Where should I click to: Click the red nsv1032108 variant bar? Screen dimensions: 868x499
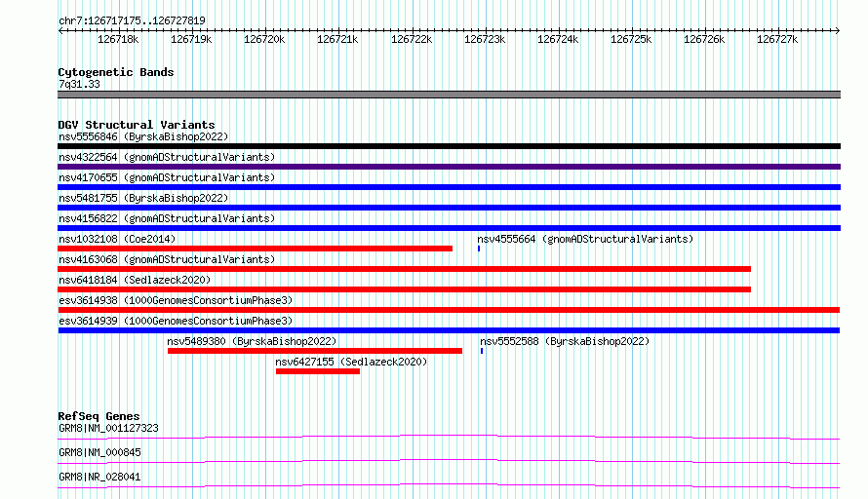(256, 249)
